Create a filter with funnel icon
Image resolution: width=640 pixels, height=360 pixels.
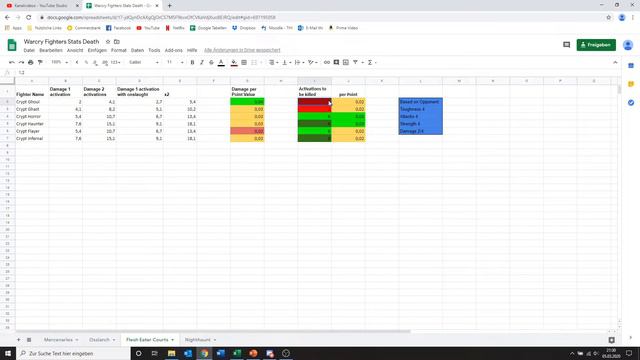coord(356,62)
